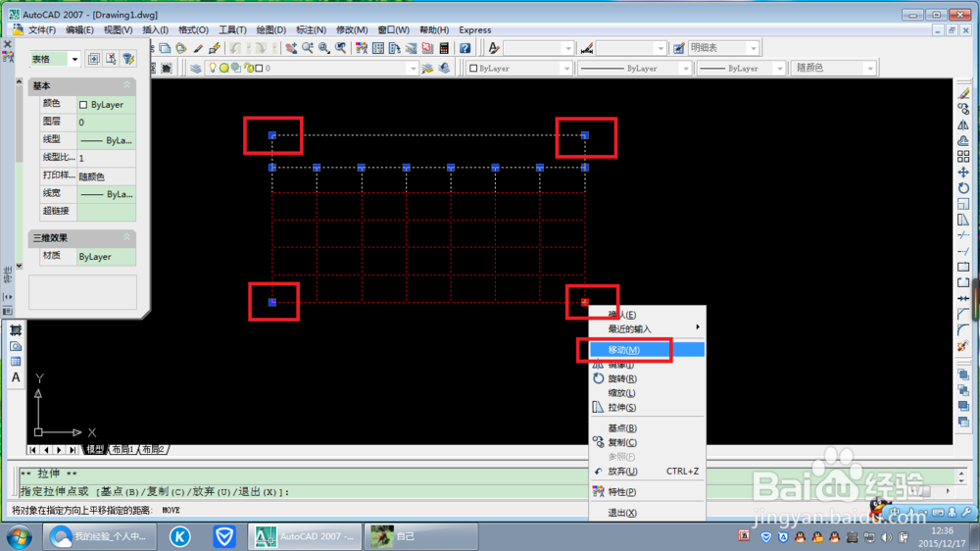Screen dimensions: 980x551
Task: Open the Help question mark icon
Action: coord(465,48)
